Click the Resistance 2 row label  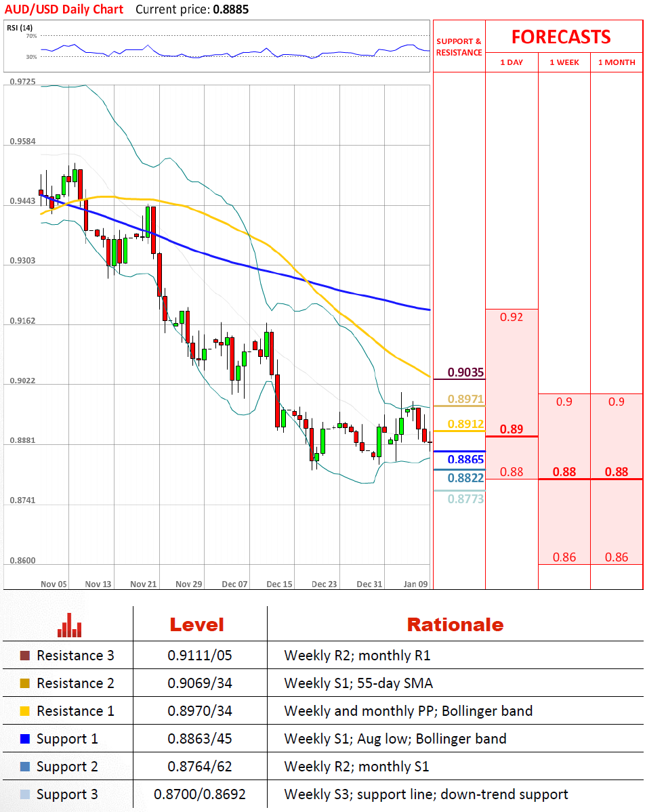click(x=75, y=683)
